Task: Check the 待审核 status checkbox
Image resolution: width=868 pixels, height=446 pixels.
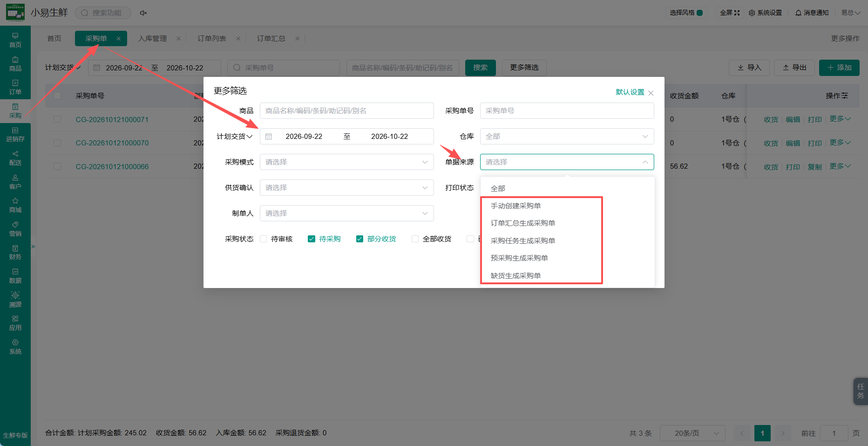Action: point(264,239)
